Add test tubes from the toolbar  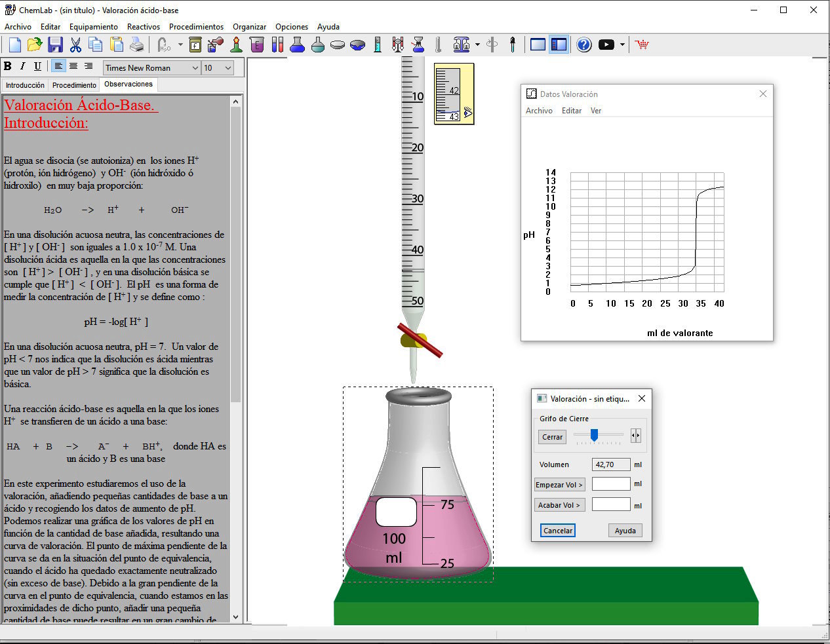point(277,45)
